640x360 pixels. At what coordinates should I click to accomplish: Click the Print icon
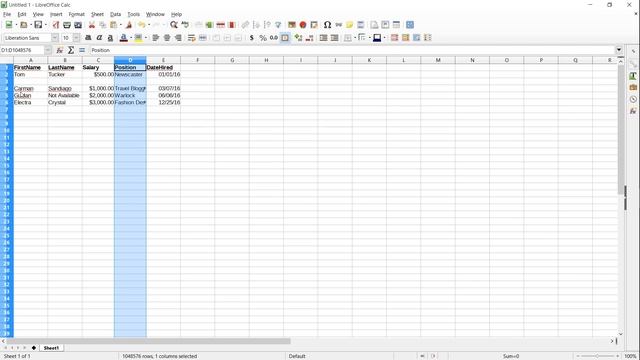[67, 25]
